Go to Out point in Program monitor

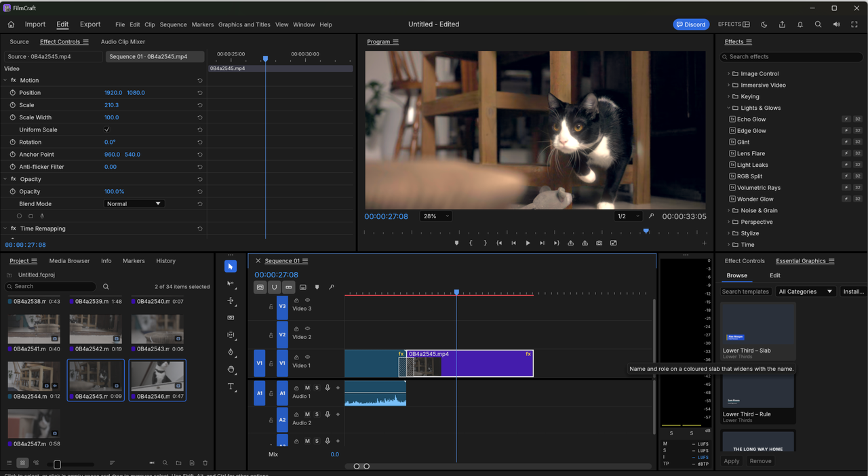(556, 243)
